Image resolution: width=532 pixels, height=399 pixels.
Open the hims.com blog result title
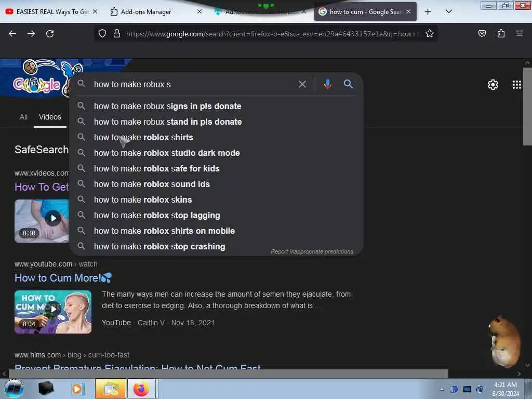click(137, 366)
